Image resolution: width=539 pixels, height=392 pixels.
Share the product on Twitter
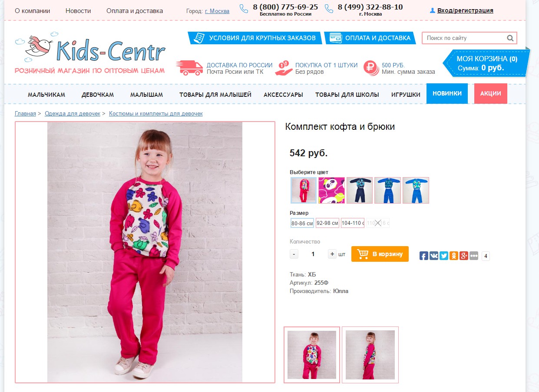[x=444, y=256]
